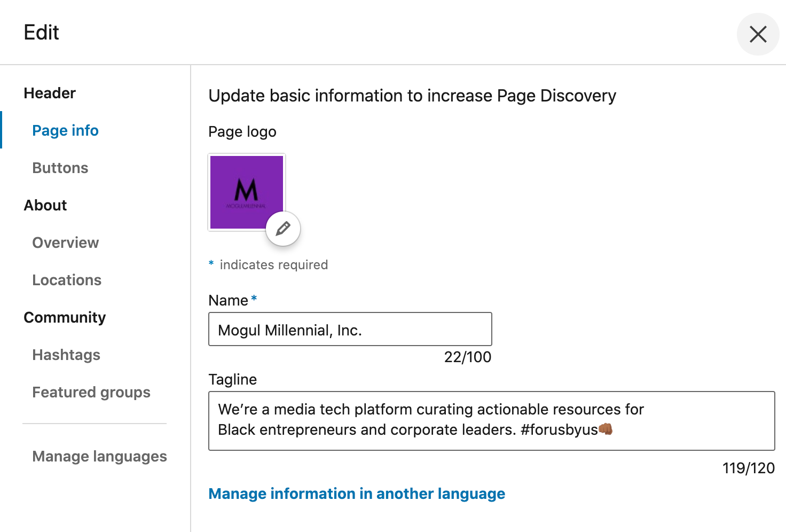Click Manage languages in the sidebar
The image size is (786, 532).
point(100,456)
